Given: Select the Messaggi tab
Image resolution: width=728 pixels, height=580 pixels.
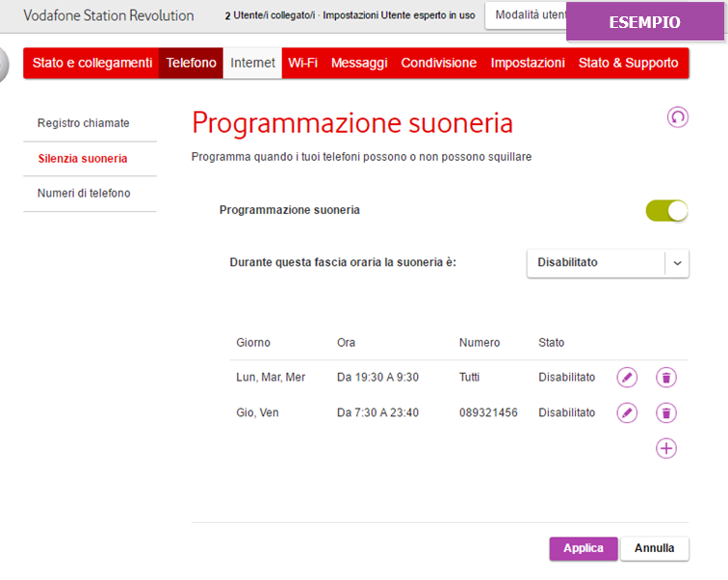Looking at the screenshot, I should (x=359, y=63).
